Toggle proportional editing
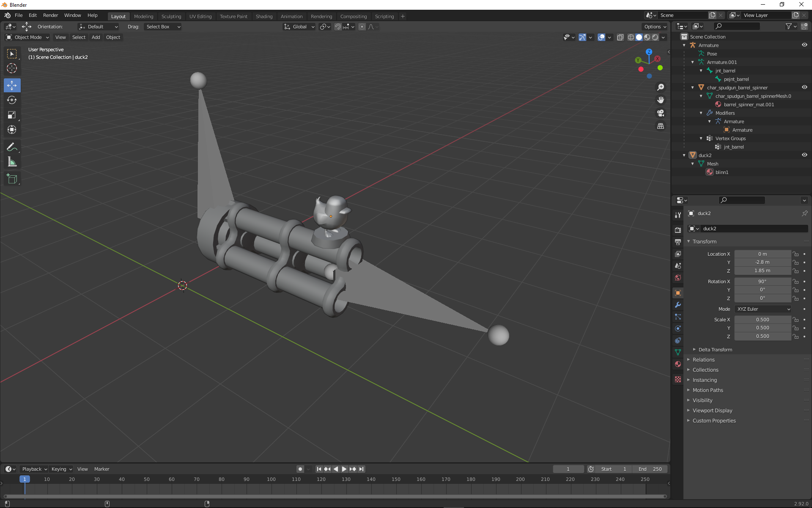This screenshot has height=508, width=812. tap(362, 27)
